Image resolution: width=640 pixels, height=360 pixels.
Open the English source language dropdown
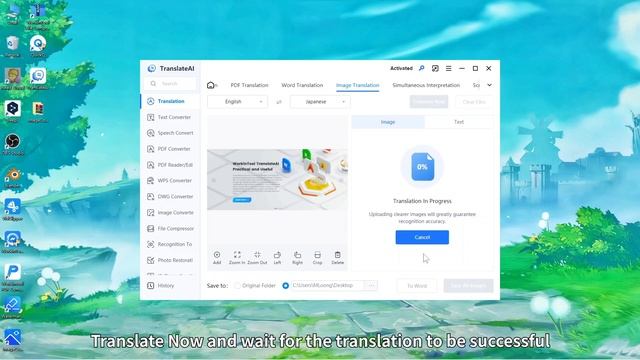(x=238, y=102)
